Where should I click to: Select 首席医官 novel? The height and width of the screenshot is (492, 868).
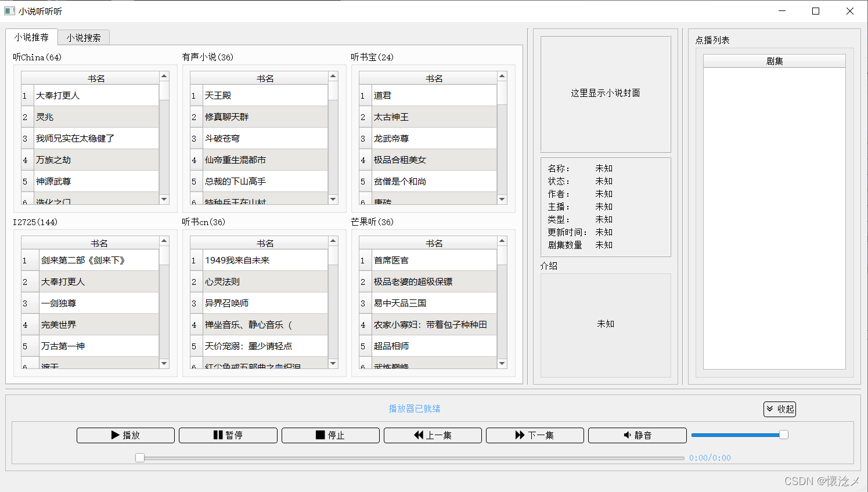(x=434, y=260)
